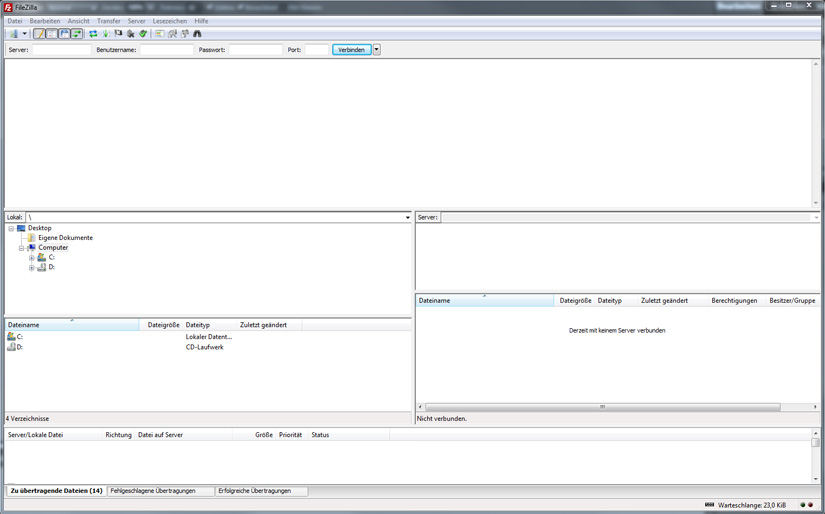This screenshot has width=825, height=514.
Task: Search files with binoculars icon
Action: pyautogui.click(x=197, y=34)
